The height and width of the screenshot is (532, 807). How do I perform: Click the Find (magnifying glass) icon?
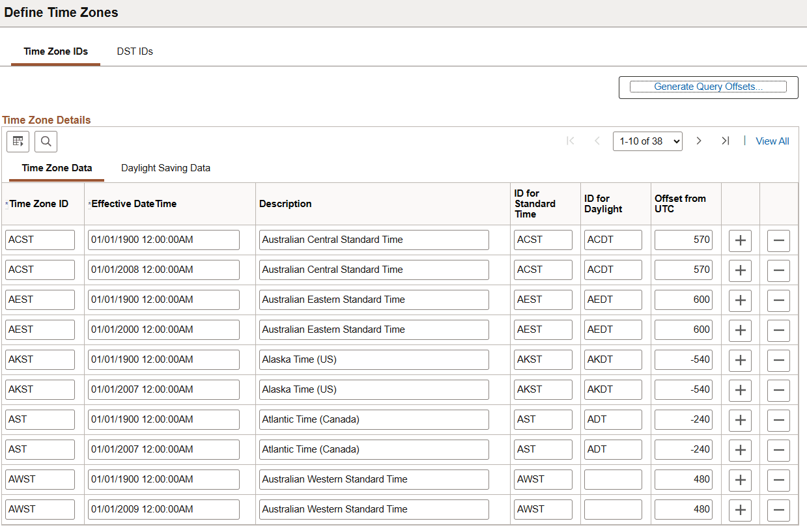(46, 141)
